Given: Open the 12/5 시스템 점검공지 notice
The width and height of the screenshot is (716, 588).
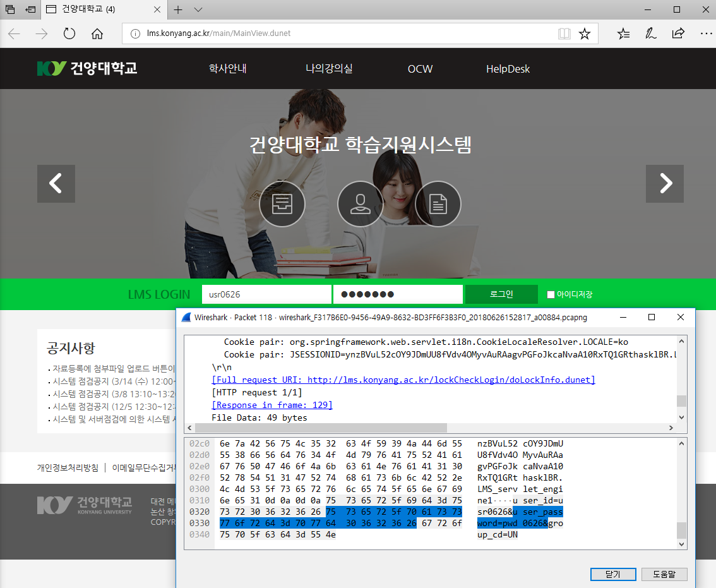Looking at the screenshot, I should click(113, 407).
